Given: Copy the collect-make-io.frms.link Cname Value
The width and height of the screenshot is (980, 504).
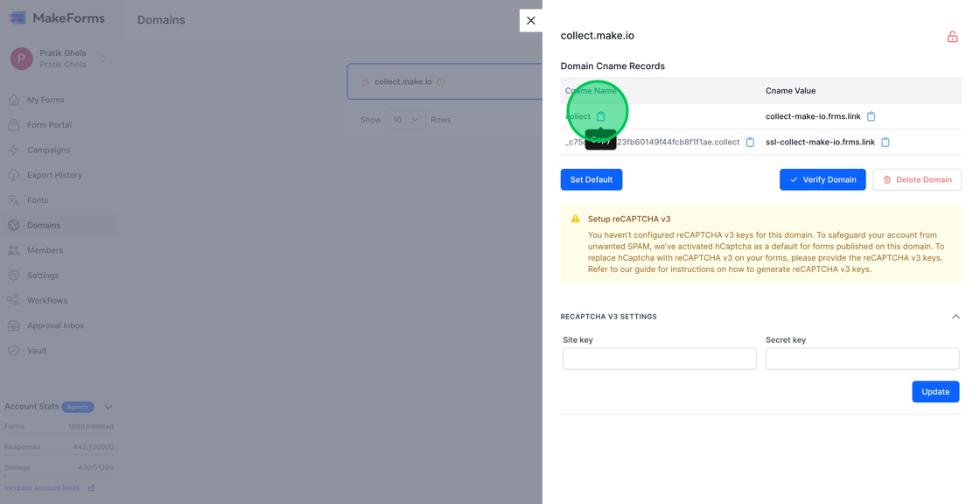Looking at the screenshot, I should point(871,115).
